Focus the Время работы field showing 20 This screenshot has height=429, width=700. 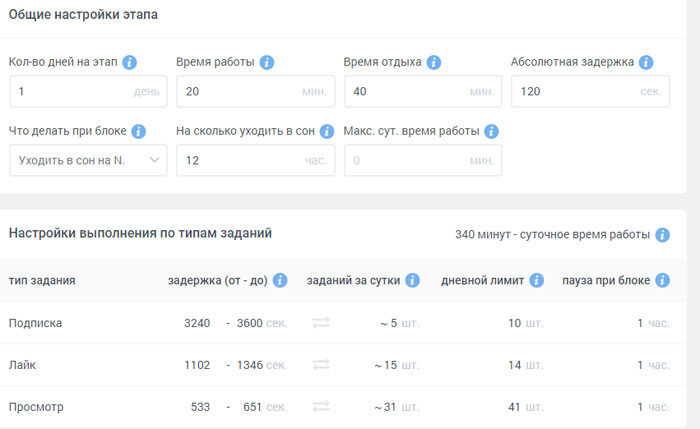coord(255,91)
